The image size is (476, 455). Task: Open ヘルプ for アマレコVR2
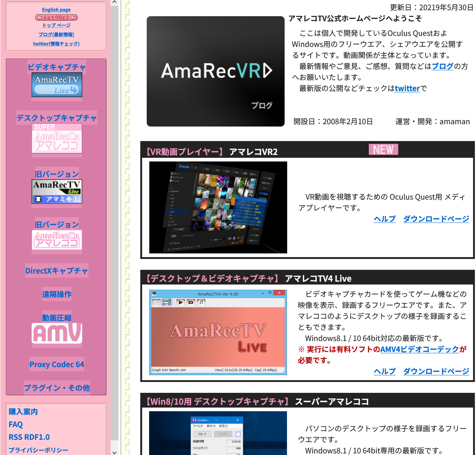[385, 219]
